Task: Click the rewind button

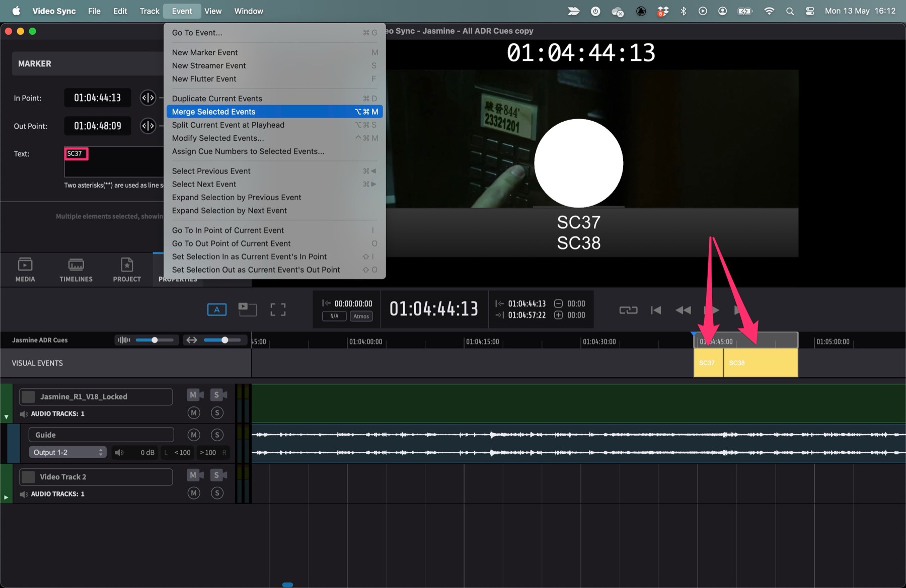Action: coord(683,310)
